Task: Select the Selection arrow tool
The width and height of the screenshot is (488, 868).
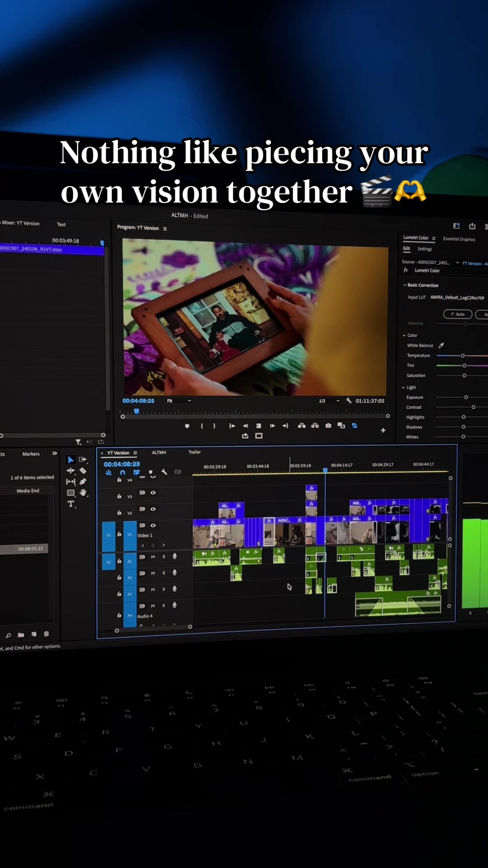Action: coord(70,460)
